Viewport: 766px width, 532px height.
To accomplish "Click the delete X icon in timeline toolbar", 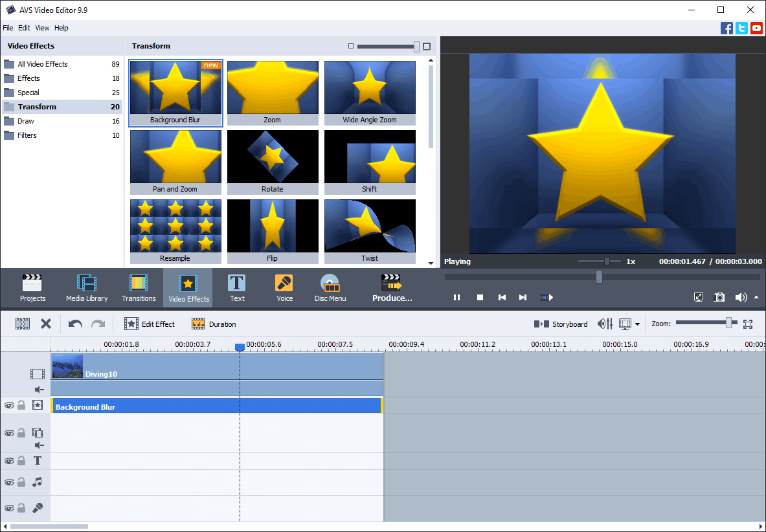I will coord(46,324).
